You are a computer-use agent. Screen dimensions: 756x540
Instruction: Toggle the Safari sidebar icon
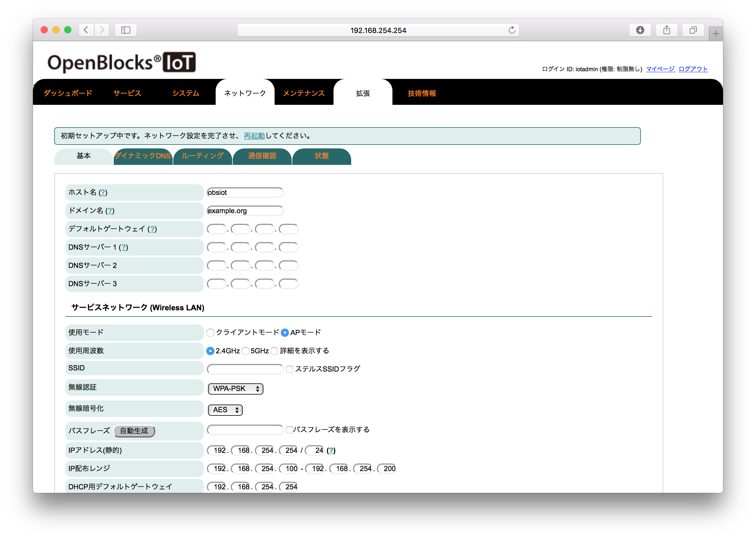click(x=126, y=30)
